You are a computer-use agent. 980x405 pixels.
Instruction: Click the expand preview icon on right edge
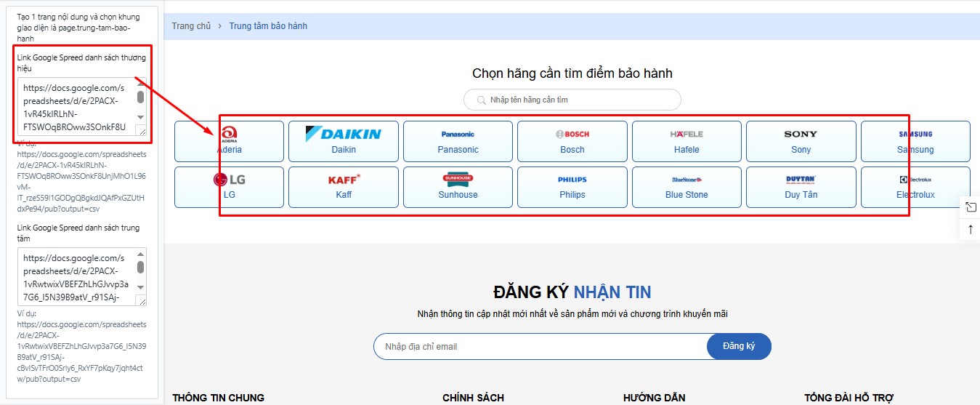[x=971, y=207]
